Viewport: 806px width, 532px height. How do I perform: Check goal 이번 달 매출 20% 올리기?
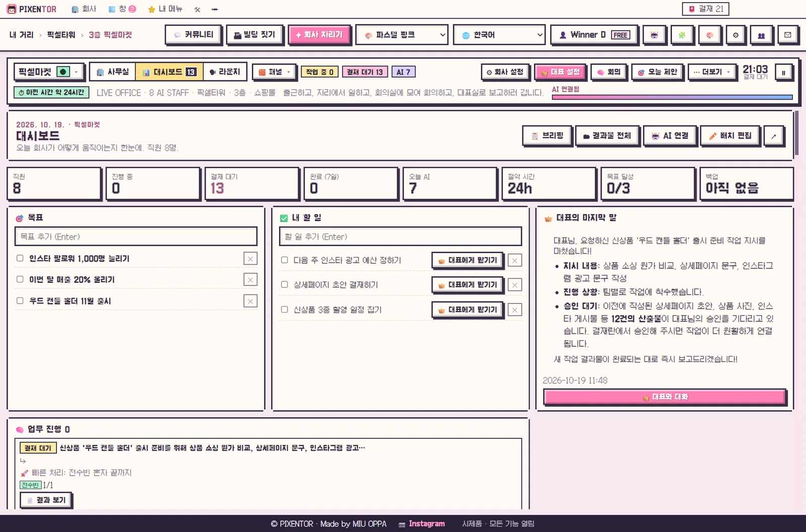20,279
